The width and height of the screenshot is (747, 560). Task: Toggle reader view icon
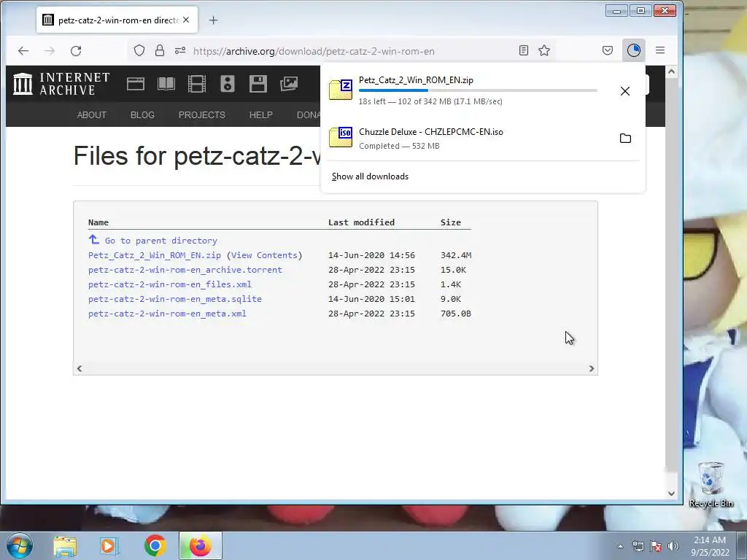[524, 50]
